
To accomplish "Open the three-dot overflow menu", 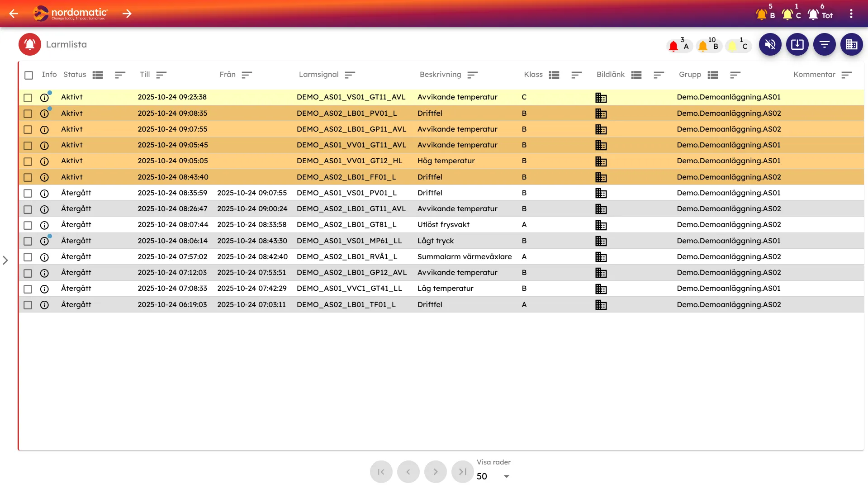I will (851, 14).
